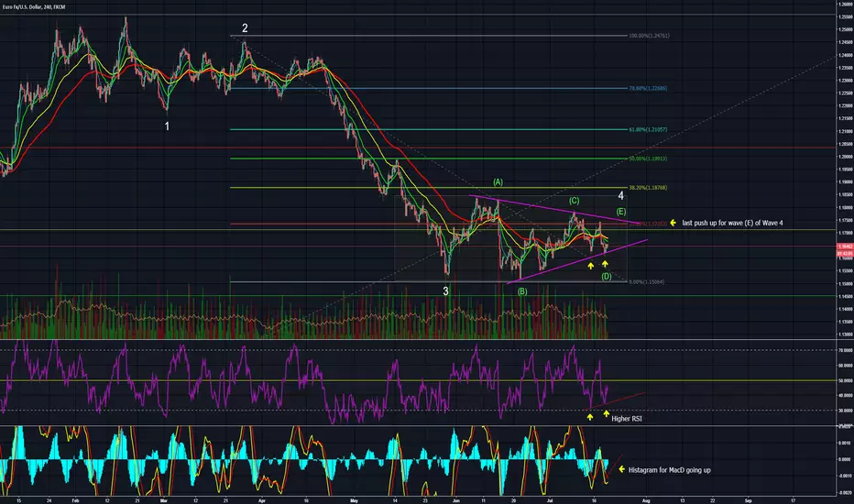Select the 78.60%(1.22686) Fibonacci level label
Viewport: 854px width, 504px height.
pos(648,88)
